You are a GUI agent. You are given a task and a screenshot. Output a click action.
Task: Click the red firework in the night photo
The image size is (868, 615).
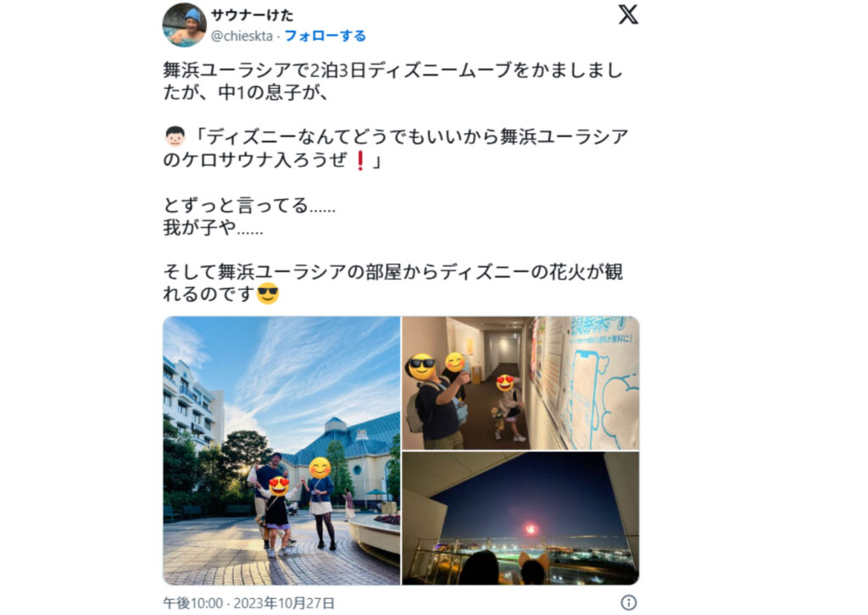[531, 529]
